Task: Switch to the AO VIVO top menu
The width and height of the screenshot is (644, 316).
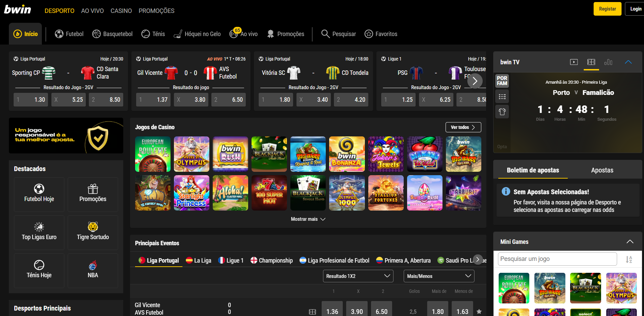Action: (92, 11)
